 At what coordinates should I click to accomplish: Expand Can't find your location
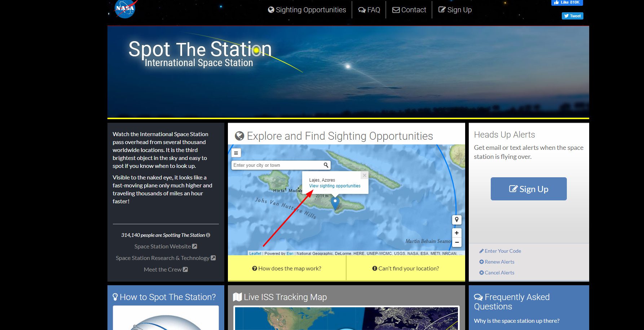point(405,268)
